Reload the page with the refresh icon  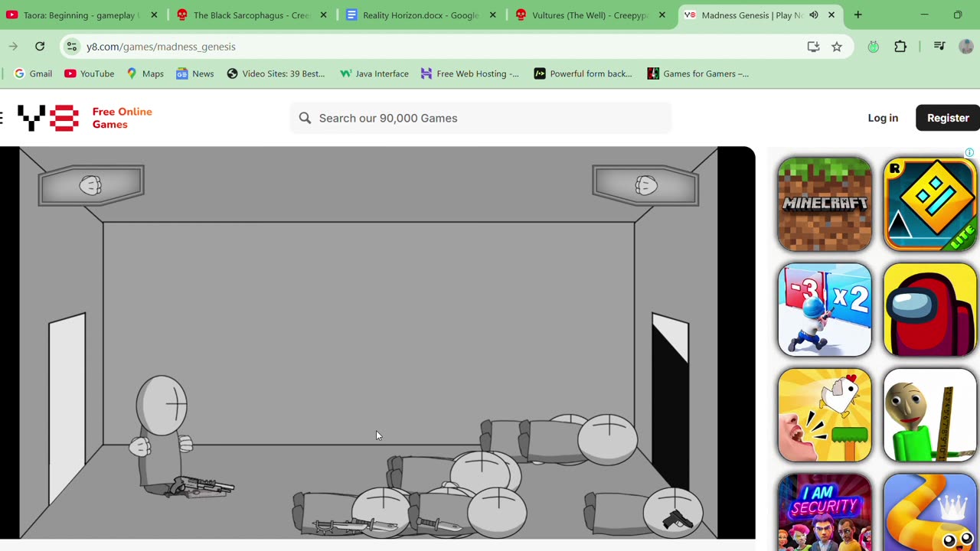(40, 47)
